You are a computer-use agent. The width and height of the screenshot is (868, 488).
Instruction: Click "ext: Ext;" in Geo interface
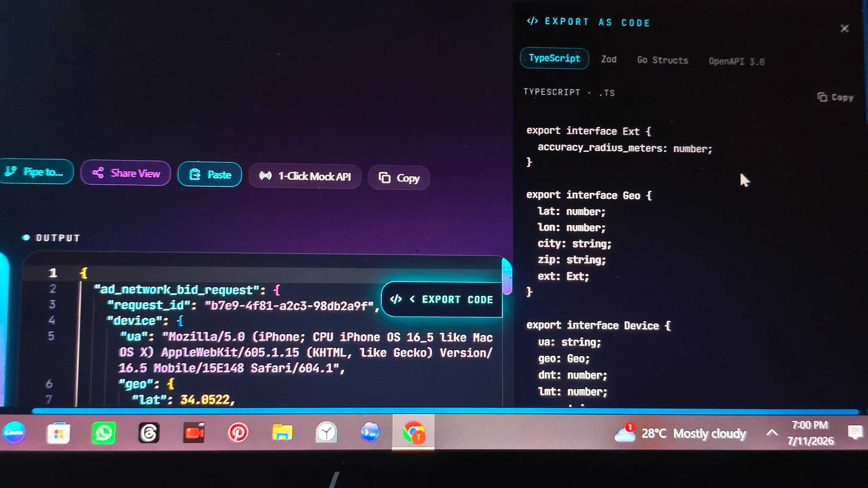pyautogui.click(x=563, y=276)
